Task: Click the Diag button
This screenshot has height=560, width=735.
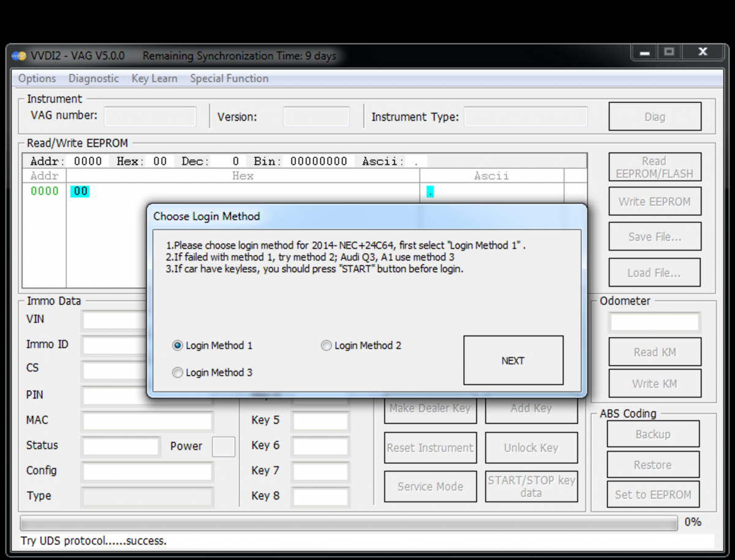Action: 655,116
